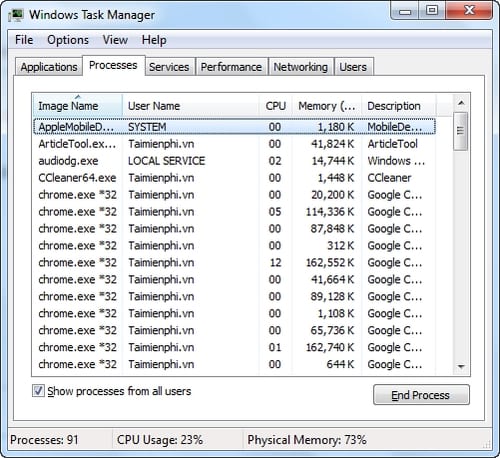500x458 pixels.
Task: Toggle Show processes from all users checkbox
Action: [x=38, y=391]
